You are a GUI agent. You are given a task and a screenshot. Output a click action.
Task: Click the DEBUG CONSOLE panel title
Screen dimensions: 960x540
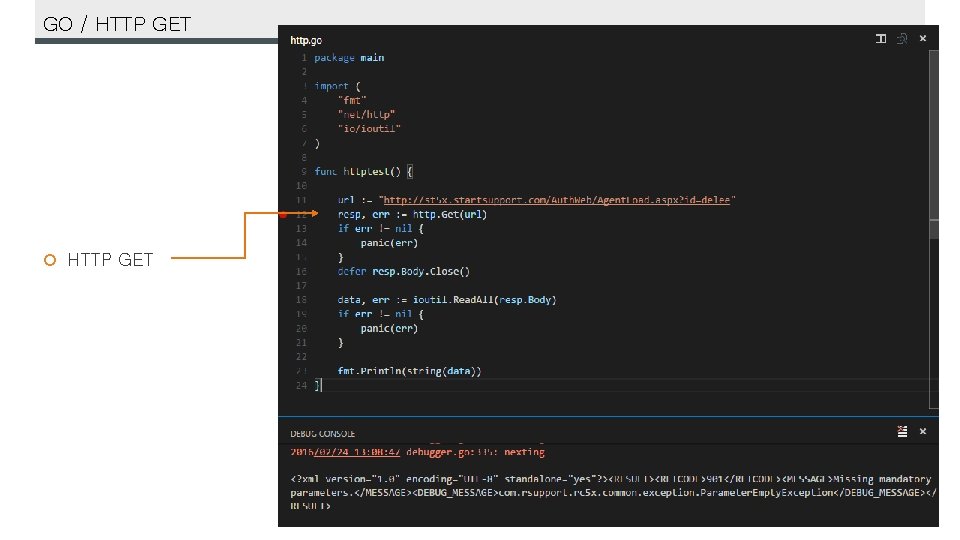323,433
